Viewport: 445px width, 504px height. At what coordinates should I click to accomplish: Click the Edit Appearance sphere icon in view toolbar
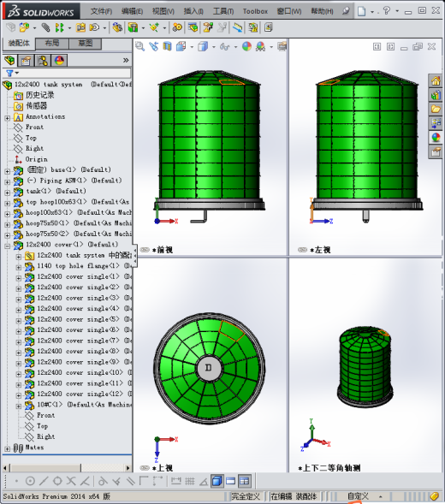click(x=246, y=46)
